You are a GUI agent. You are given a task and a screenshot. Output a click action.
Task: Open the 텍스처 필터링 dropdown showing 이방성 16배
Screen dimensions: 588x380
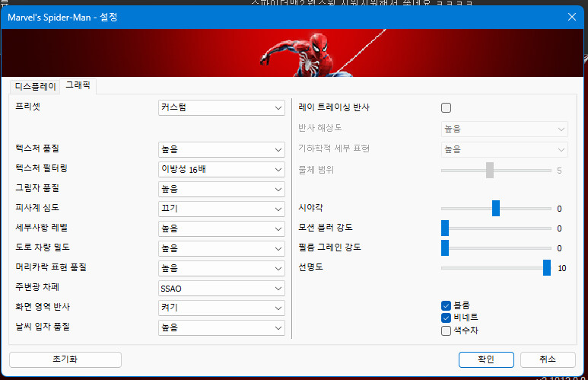point(221,169)
